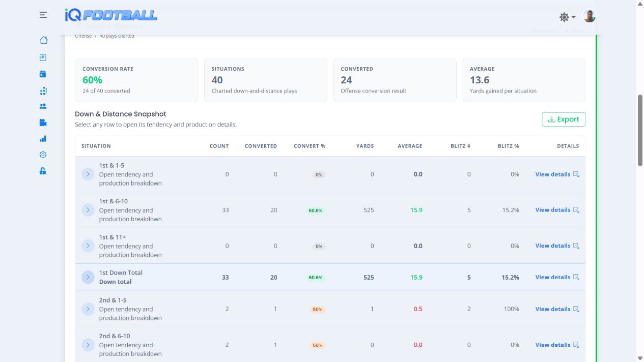Click the 525 yards in 1st & 6-10 row

click(x=369, y=210)
